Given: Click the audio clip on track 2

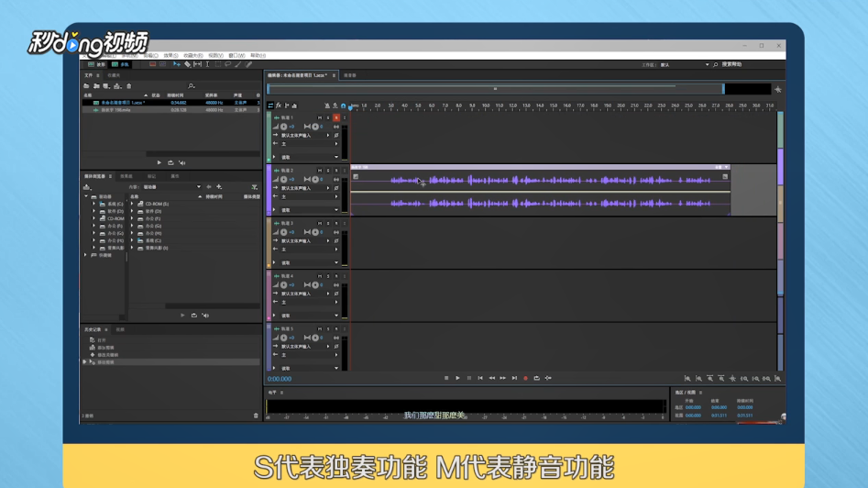Looking at the screenshot, I should (x=540, y=191).
